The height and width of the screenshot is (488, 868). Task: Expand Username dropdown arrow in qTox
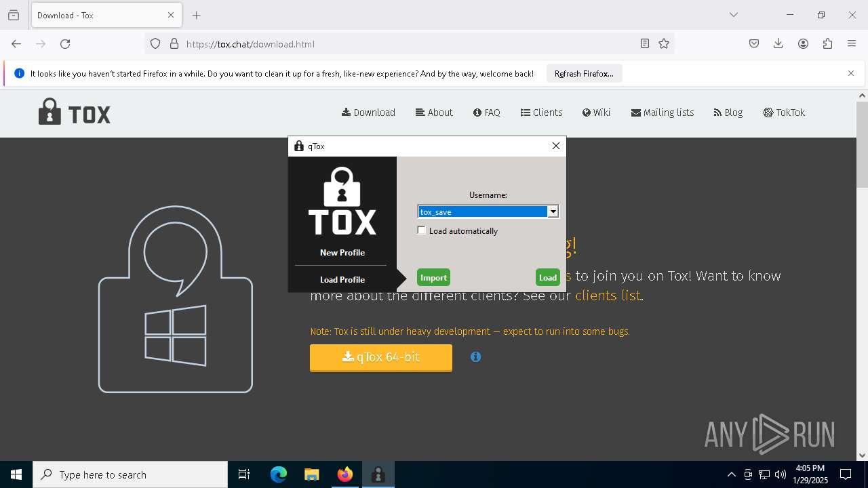coord(553,211)
